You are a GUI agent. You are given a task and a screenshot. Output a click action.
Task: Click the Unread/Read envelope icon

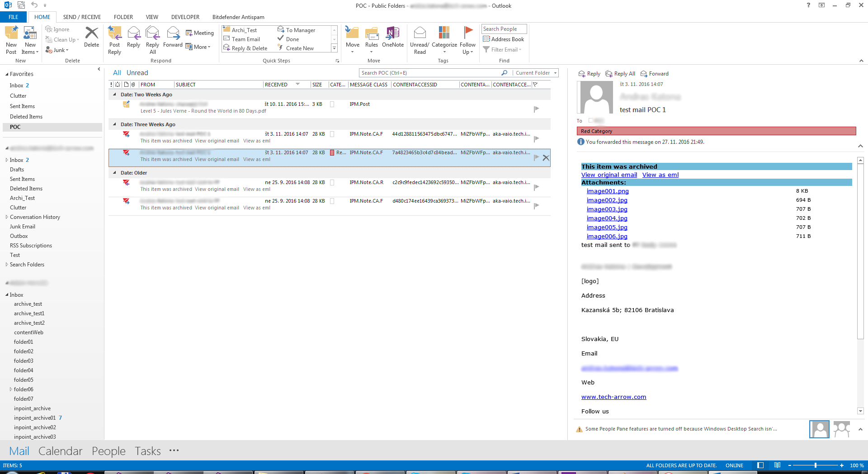pos(420,33)
